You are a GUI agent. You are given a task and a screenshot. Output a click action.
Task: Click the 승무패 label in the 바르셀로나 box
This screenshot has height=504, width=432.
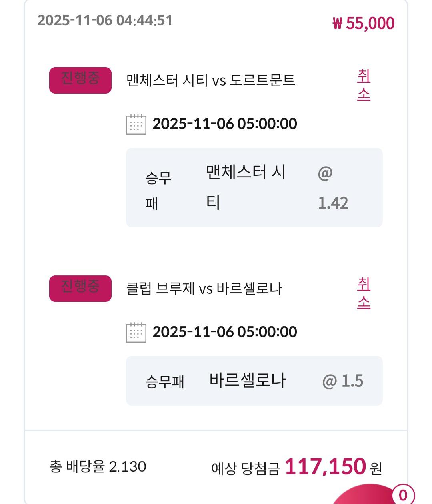tap(165, 382)
